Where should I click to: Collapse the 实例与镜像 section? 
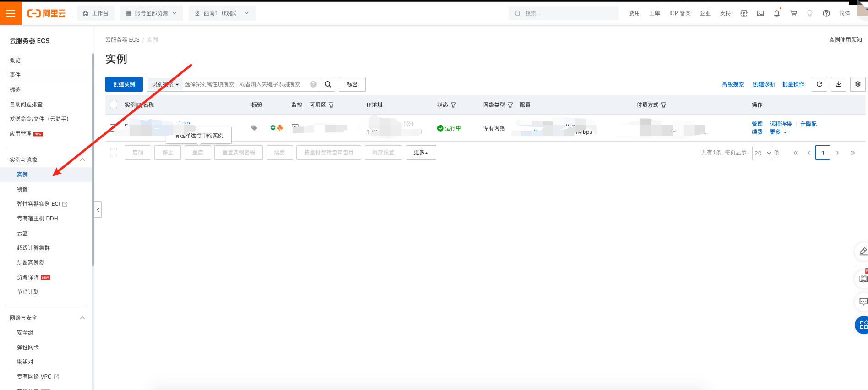click(82, 159)
